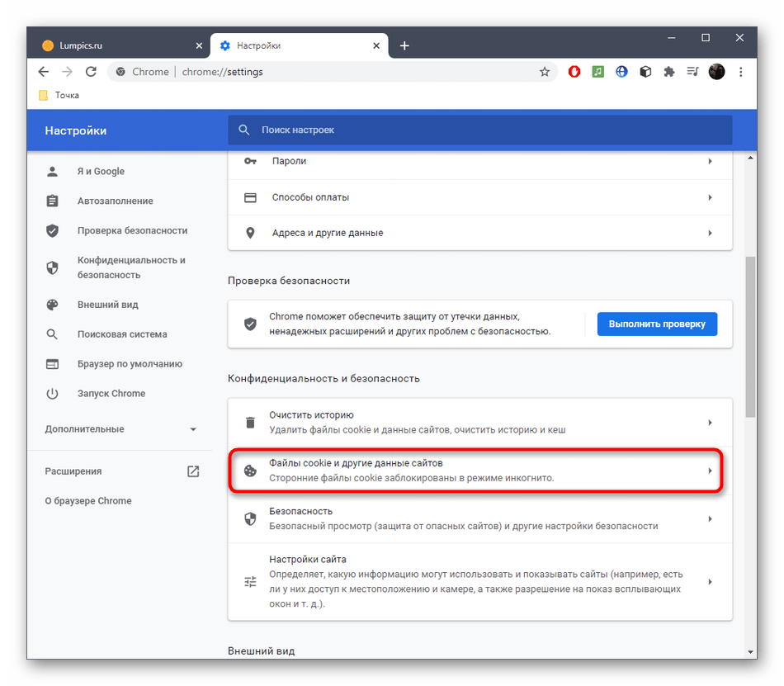Click the Выполнить проверку button
Image resolution: width=784 pixels, height=686 pixels.
pyautogui.click(x=657, y=324)
